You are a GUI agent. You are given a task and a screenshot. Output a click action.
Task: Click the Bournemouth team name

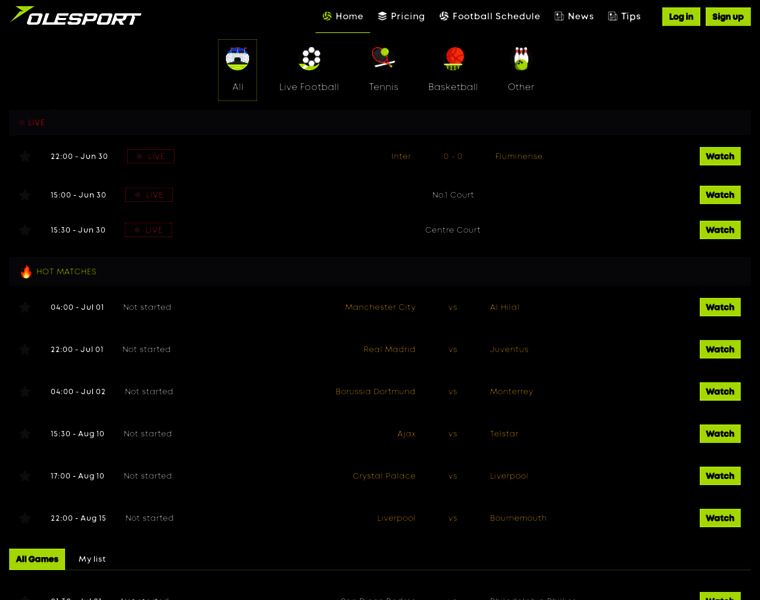pos(518,518)
